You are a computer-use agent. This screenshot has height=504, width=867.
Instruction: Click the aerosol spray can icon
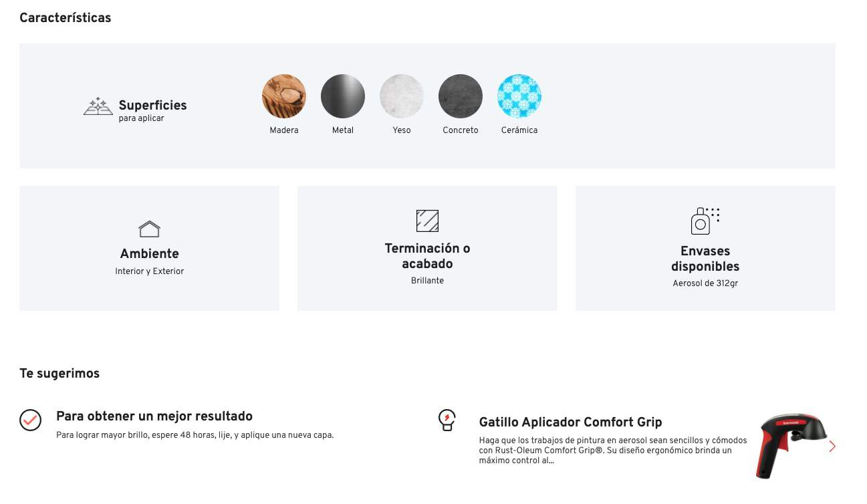[705, 221]
